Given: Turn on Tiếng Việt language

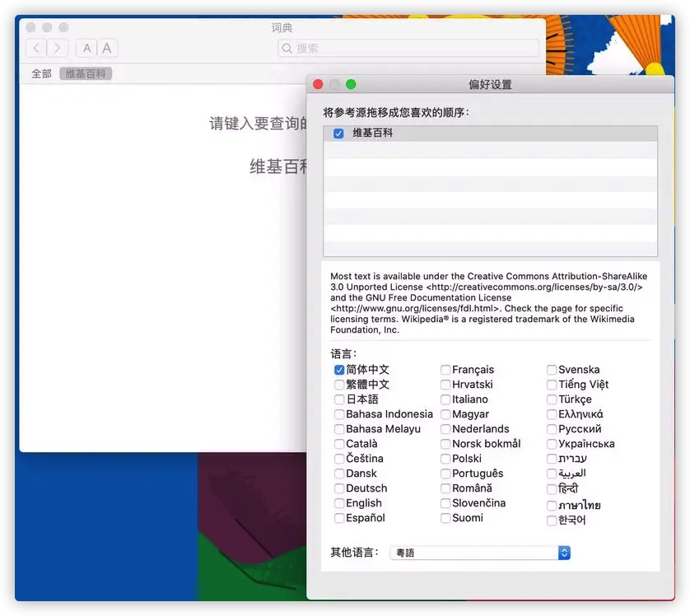Looking at the screenshot, I should click(x=552, y=385).
